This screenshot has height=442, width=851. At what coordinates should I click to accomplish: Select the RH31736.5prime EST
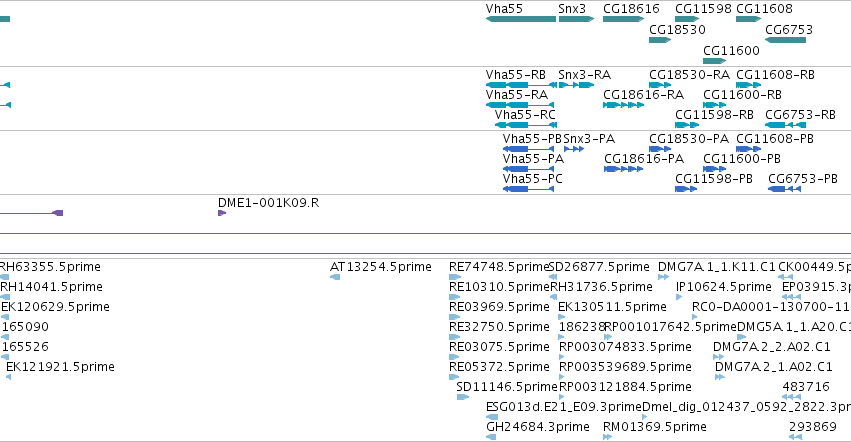554,297
